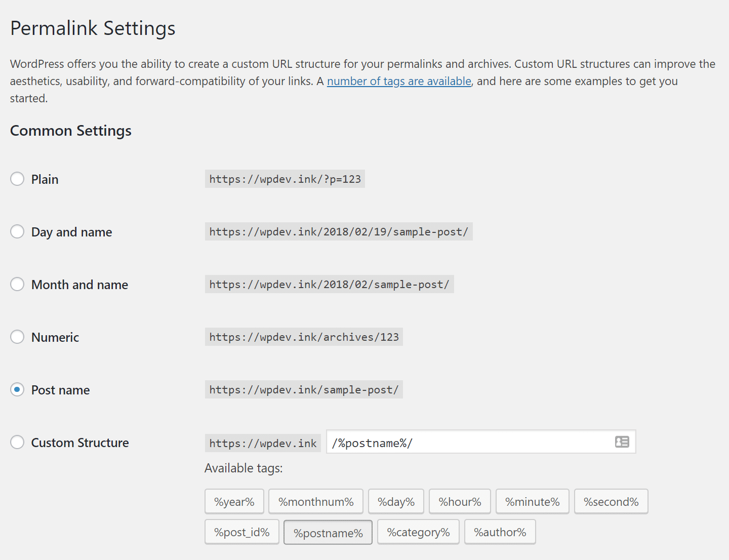The image size is (729, 560).
Task: Insert the %second% tag
Action: [x=611, y=501]
